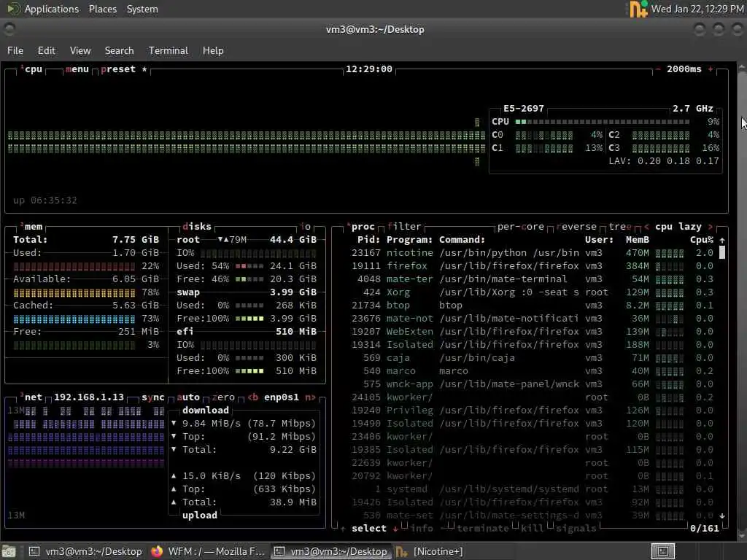Switch to previous sort column arrow

646,227
